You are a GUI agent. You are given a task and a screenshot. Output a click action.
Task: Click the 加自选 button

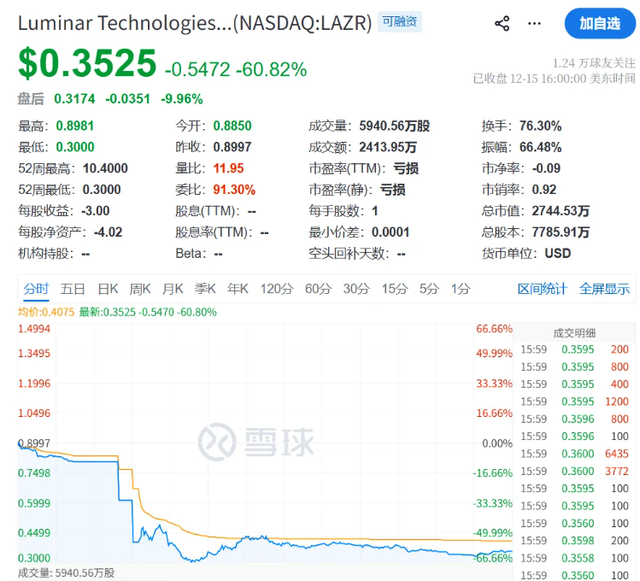[599, 22]
